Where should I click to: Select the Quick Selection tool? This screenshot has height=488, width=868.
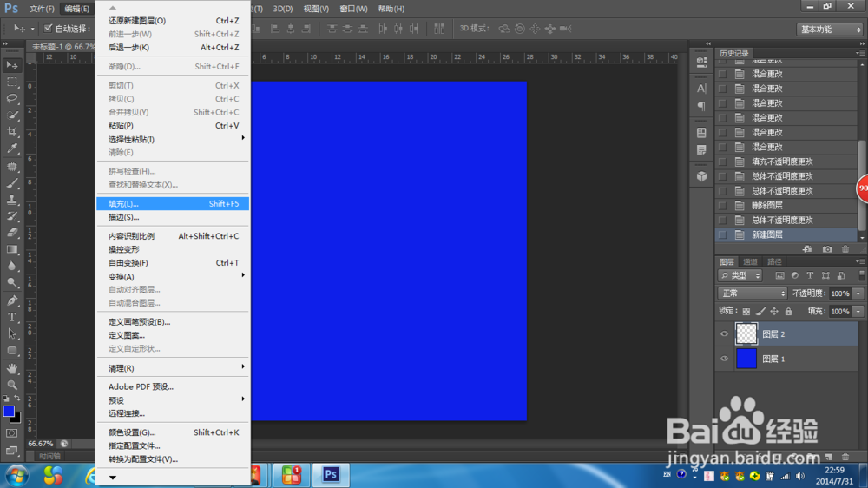[x=11, y=115]
